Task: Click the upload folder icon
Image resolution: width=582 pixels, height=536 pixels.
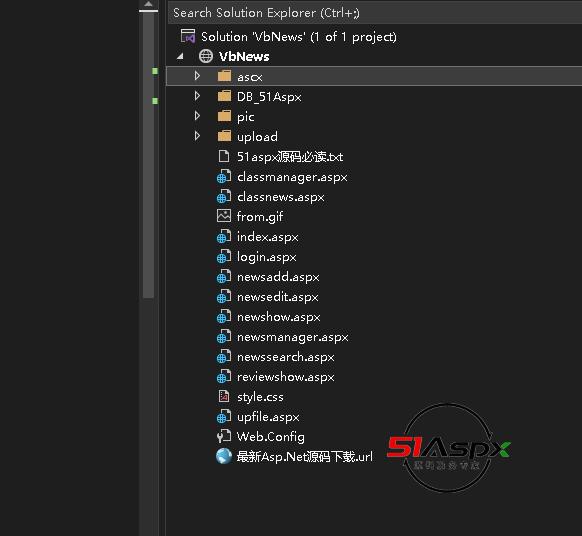Action: [x=224, y=136]
